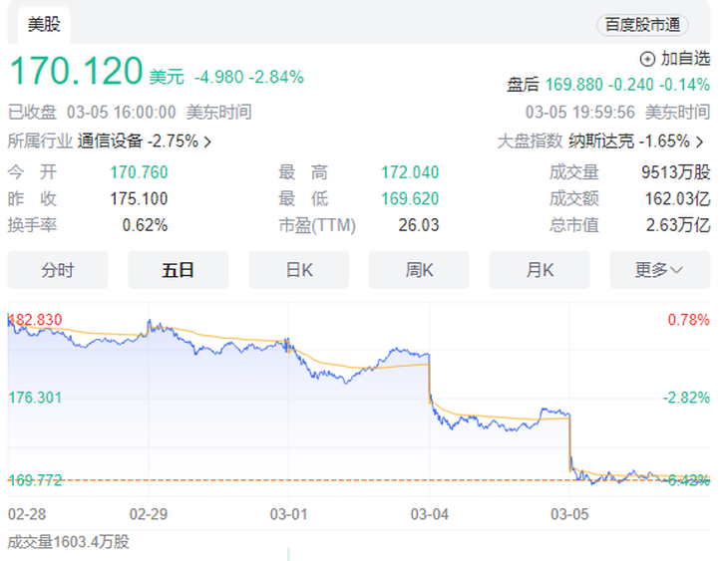Show the 月K chart tab
The image size is (728, 561).
tap(540, 270)
